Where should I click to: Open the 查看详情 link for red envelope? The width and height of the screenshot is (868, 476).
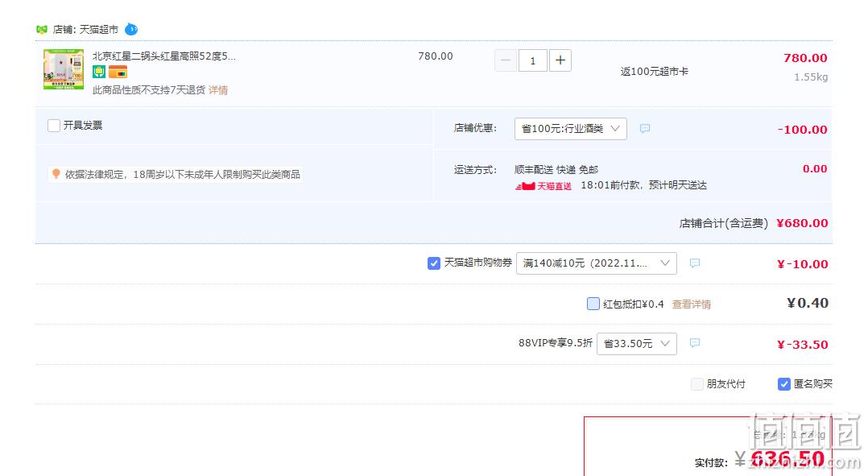pos(692,304)
